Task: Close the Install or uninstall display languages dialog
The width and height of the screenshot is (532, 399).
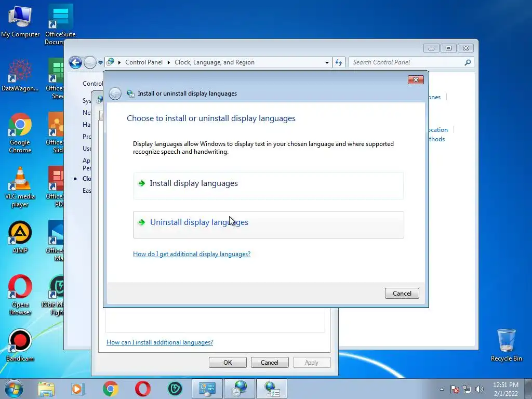Action: tap(416, 79)
